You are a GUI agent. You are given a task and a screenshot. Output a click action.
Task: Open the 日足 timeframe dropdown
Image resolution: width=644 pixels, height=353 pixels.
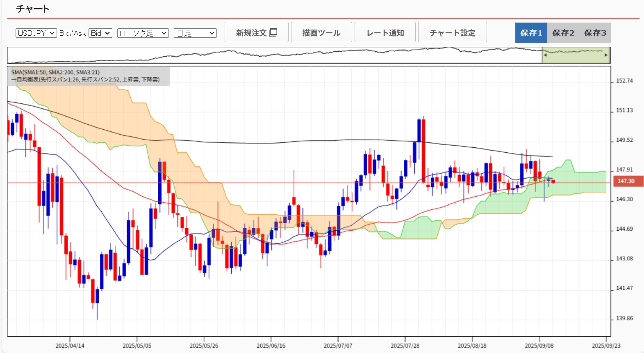pos(195,33)
